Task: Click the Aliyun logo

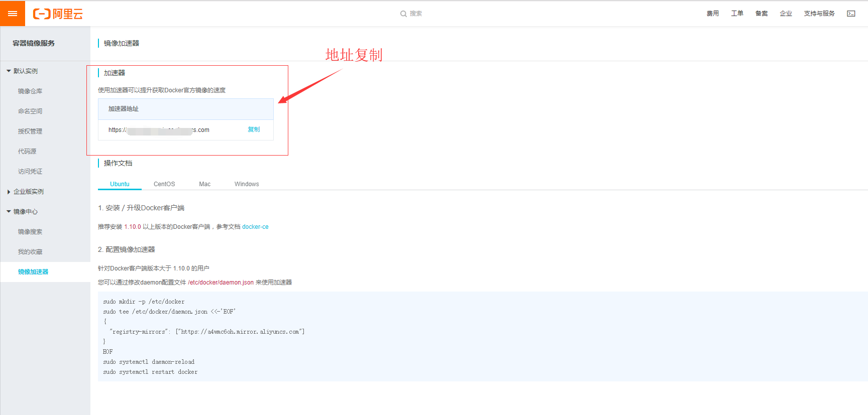Action: [x=58, y=14]
